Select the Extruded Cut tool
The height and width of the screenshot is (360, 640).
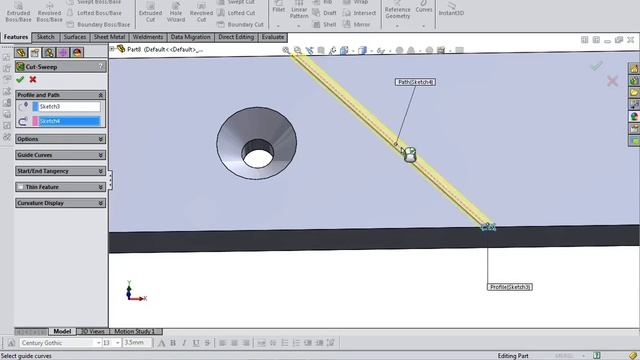point(150,12)
